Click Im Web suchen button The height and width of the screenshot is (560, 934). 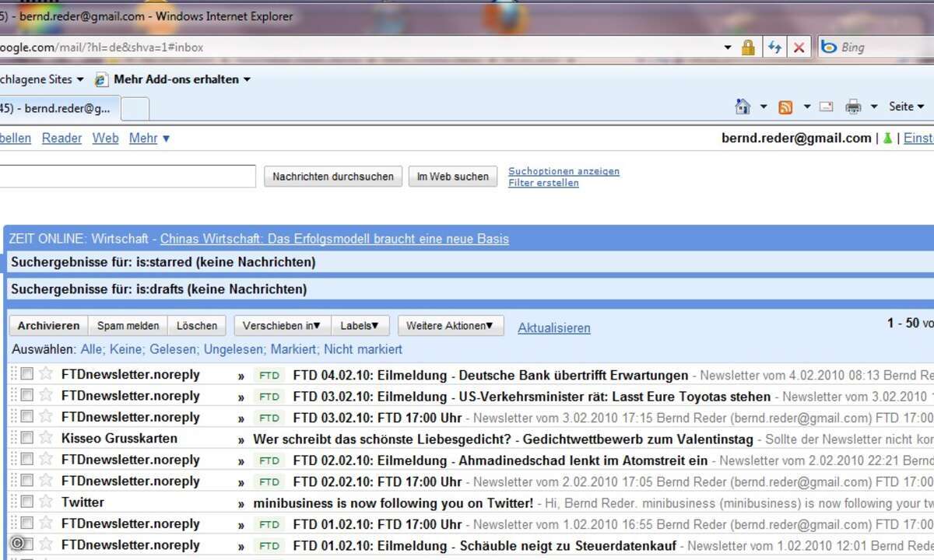tap(453, 177)
